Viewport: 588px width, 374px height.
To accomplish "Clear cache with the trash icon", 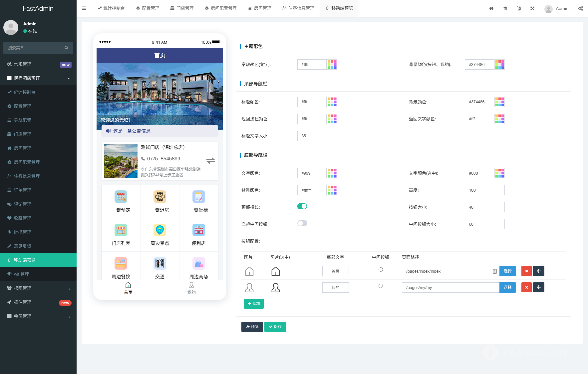I will pyautogui.click(x=505, y=8).
